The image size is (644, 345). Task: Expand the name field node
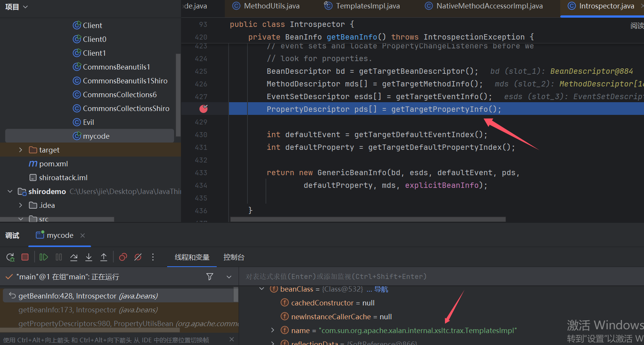[x=272, y=330]
